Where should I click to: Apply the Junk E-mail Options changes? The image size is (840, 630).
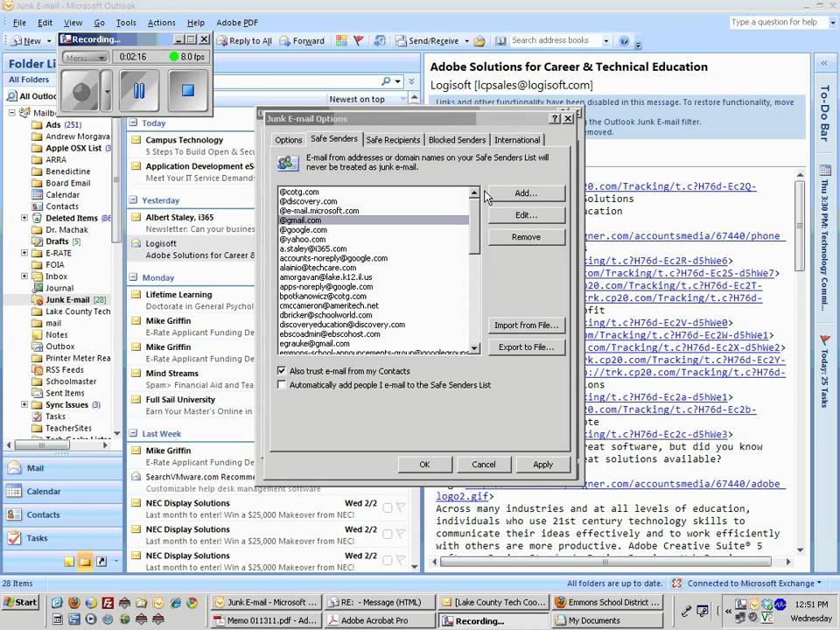[542, 465]
